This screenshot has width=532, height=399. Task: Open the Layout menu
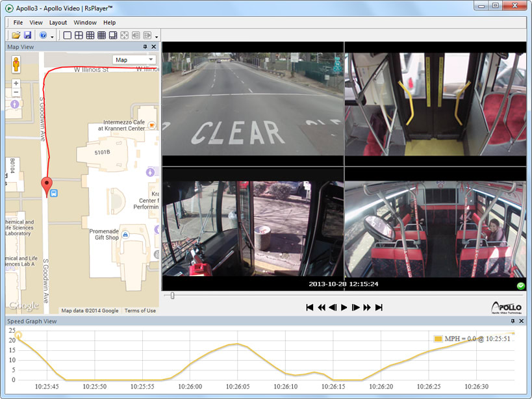(x=57, y=22)
